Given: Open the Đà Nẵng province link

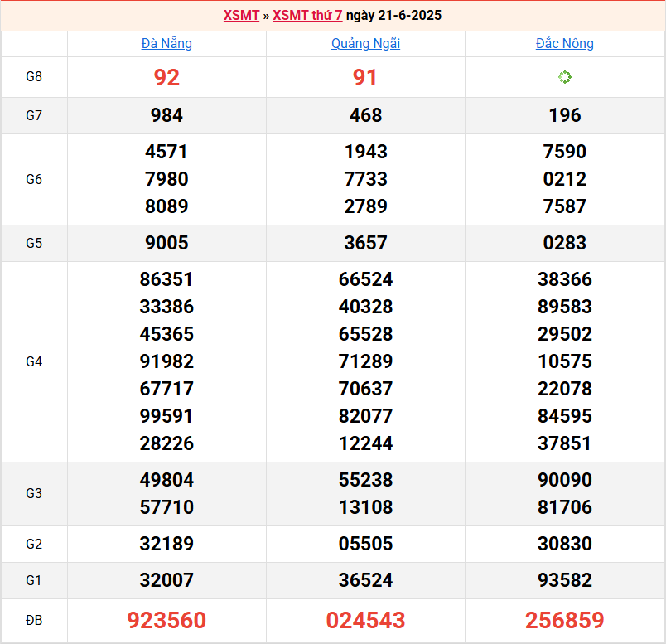Looking at the screenshot, I should point(166,43).
